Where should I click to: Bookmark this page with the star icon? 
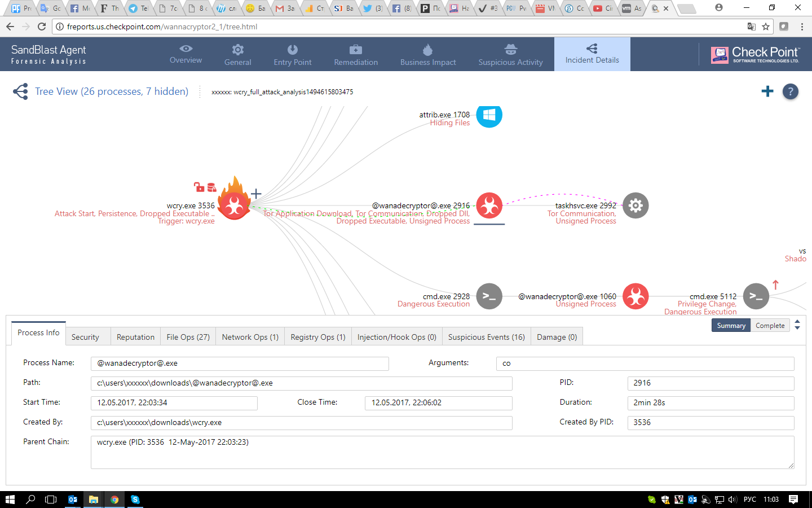pos(766,27)
